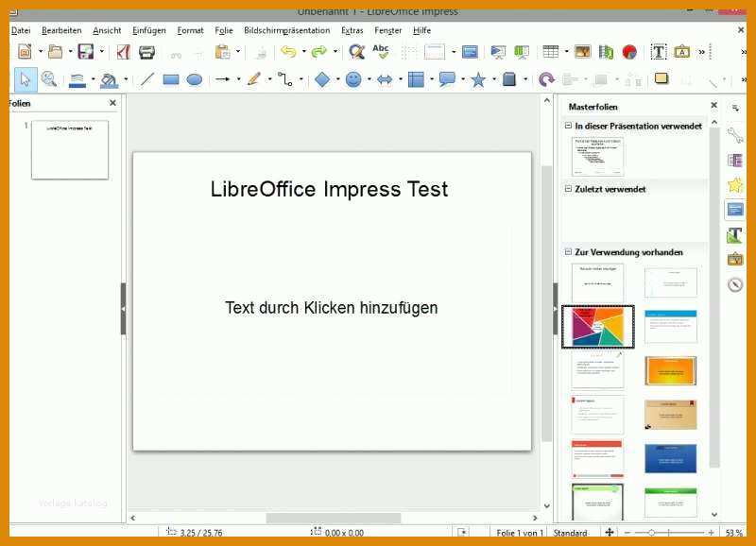Open Star shapes dropdown arrow
Image resolution: width=756 pixels, height=546 pixels.
(494, 79)
